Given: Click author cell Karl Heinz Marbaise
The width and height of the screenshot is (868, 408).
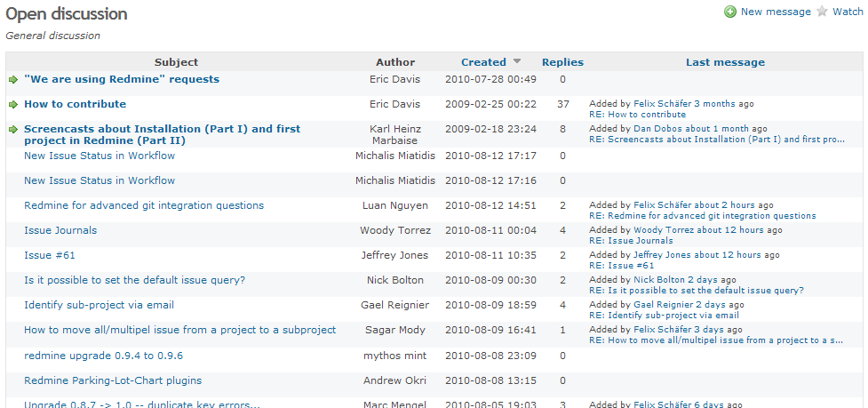Looking at the screenshot, I should pyautogui.click(x=394, y=134).
